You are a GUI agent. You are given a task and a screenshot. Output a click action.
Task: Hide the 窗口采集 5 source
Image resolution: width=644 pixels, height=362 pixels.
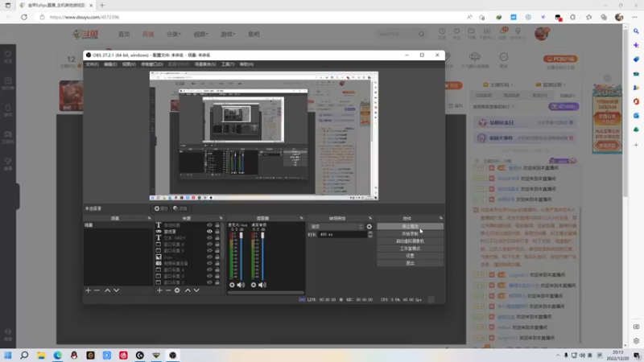pyautogui.click(x=209, y=250)
